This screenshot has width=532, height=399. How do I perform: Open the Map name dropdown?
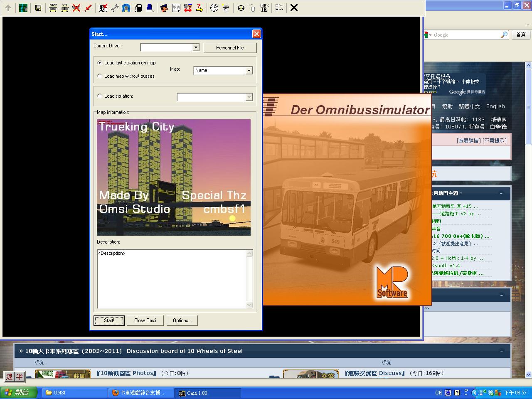(249, 71)
